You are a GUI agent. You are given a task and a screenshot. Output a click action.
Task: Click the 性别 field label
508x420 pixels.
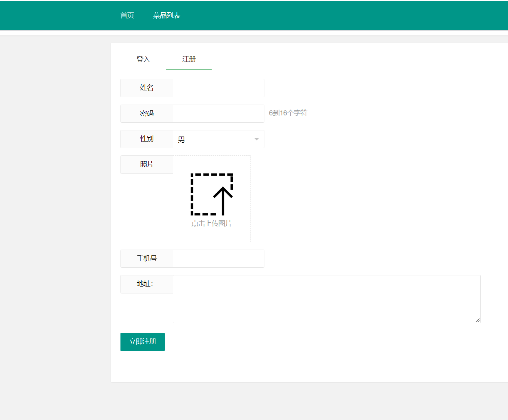click(x=147, y=139)
